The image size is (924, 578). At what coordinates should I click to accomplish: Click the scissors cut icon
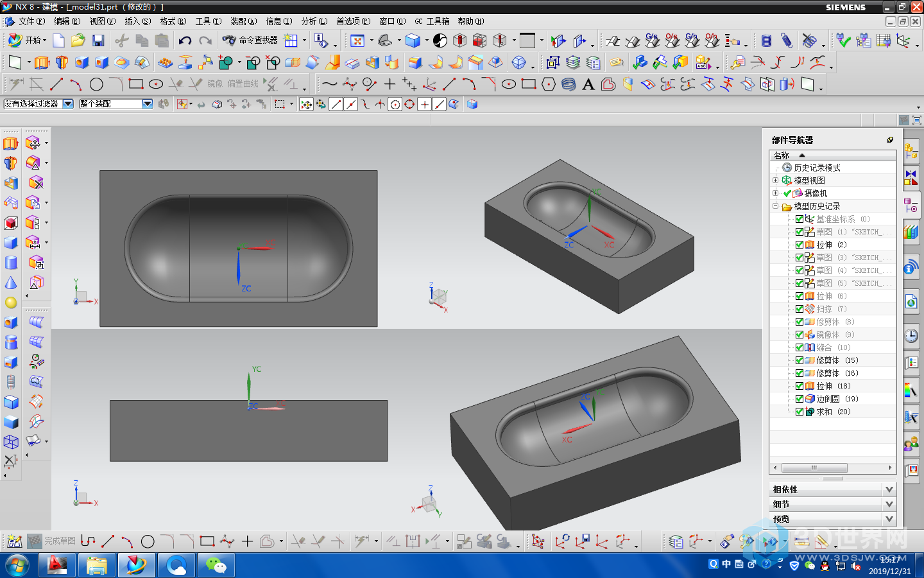122,40
